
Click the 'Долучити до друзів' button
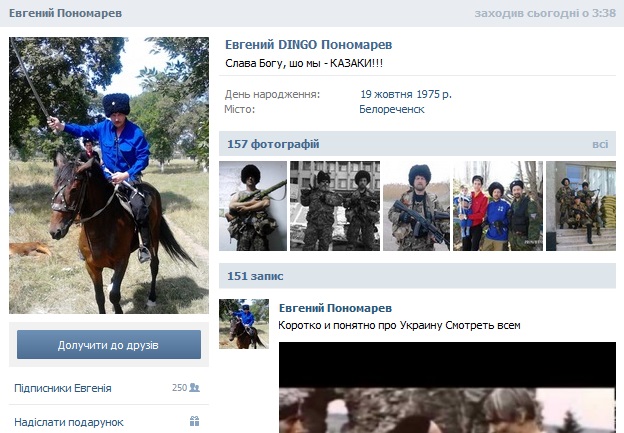(109, 344)
